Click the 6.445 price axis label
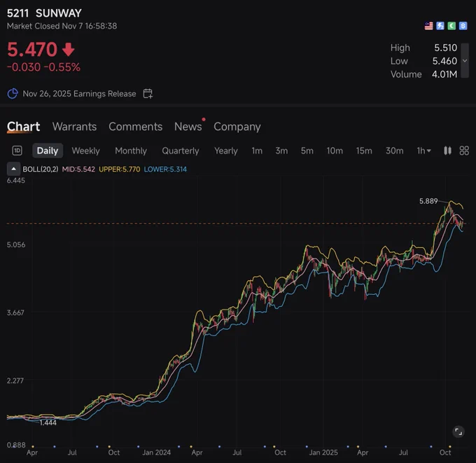Image resolution: width=476 pixels, height=463 pixels. click(x=16, y=181)
